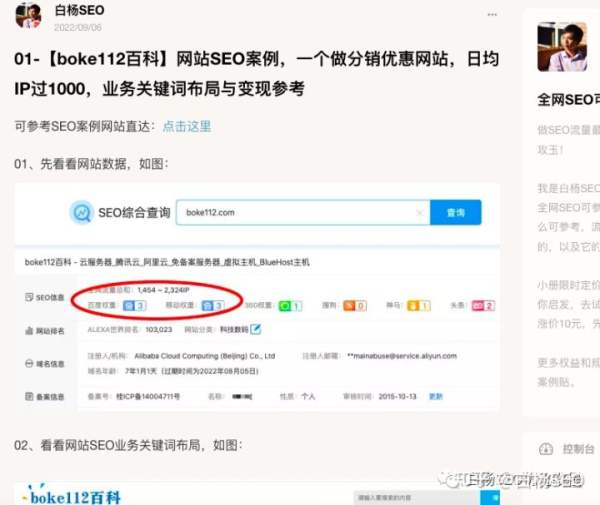
Task: Click the mobile weight badge 3
Action: tap(213, 305)
